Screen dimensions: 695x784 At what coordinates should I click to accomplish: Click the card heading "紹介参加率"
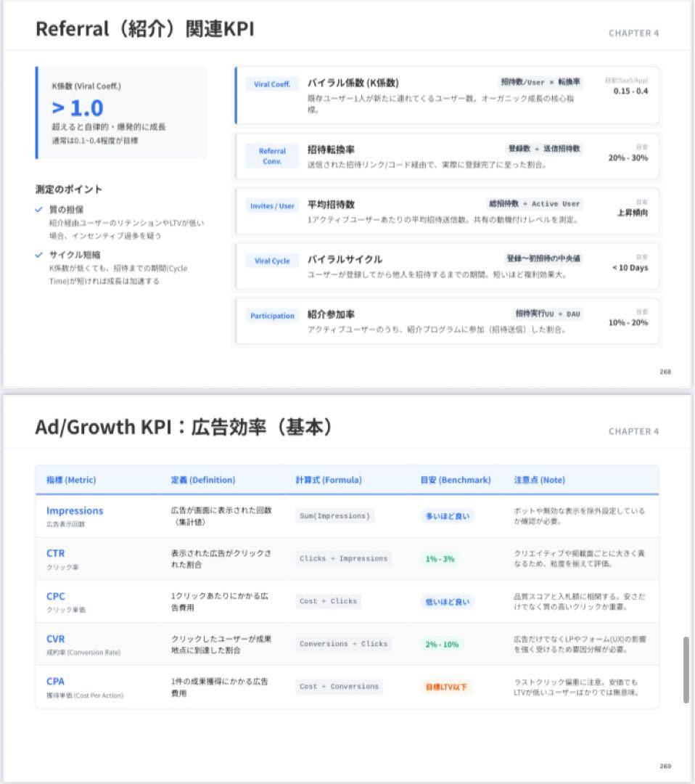coord(331,314)
